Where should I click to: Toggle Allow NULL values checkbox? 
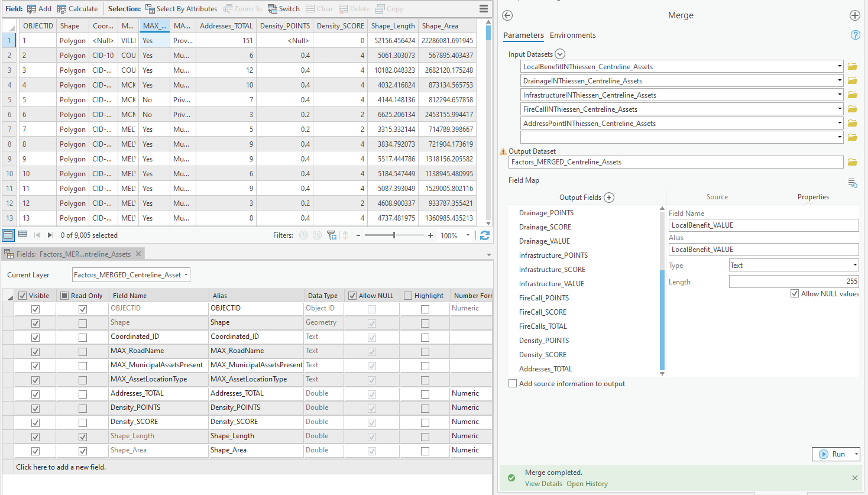pyautogui.click(x=795, y=294)
